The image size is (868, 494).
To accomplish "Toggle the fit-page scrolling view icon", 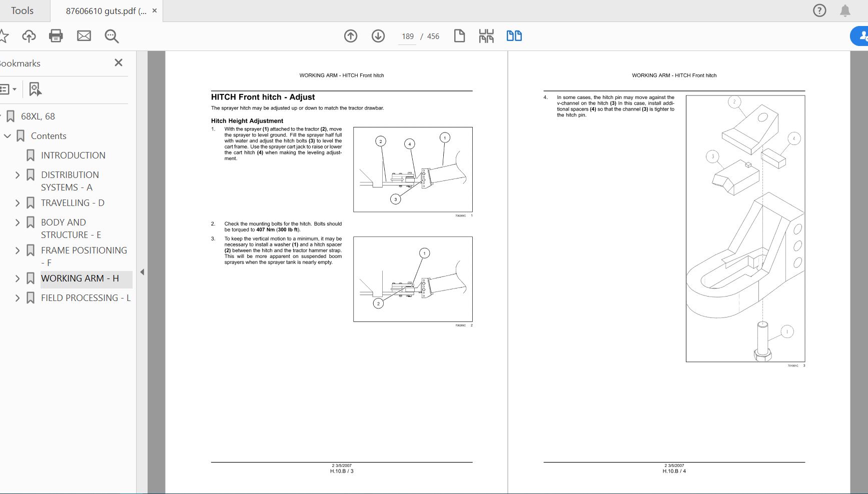I will tap(486, 36).
